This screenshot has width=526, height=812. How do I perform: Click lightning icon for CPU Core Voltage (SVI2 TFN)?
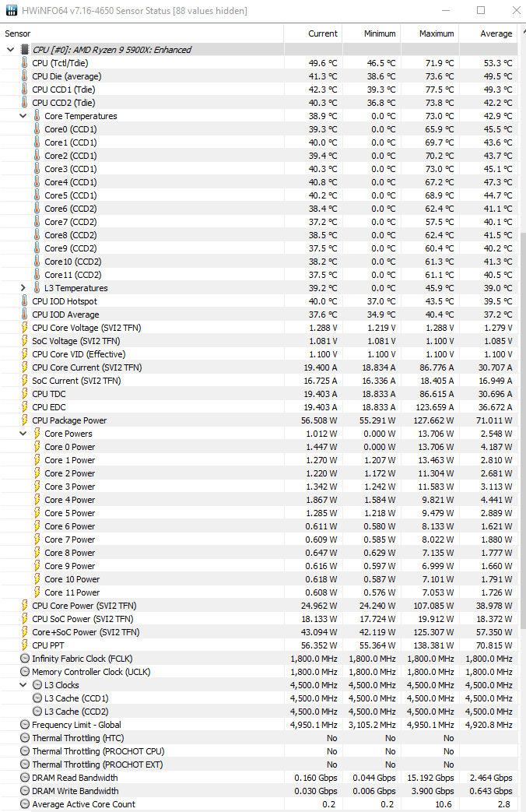point(24,327)
